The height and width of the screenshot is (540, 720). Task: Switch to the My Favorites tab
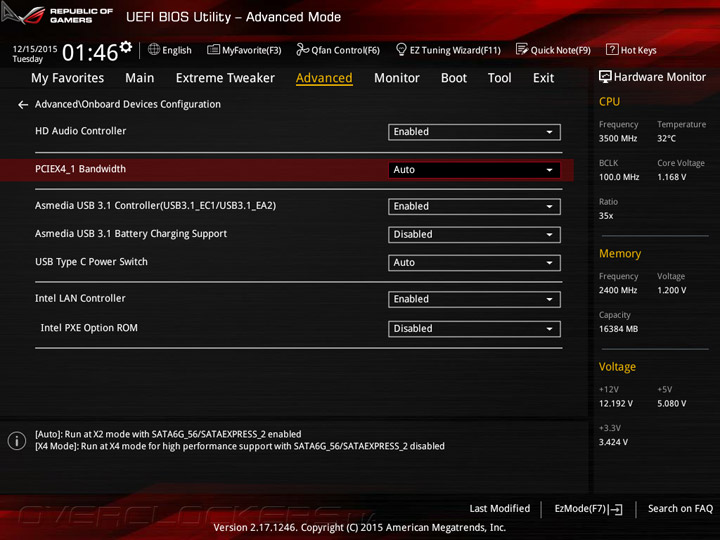(x=68, y=78)
